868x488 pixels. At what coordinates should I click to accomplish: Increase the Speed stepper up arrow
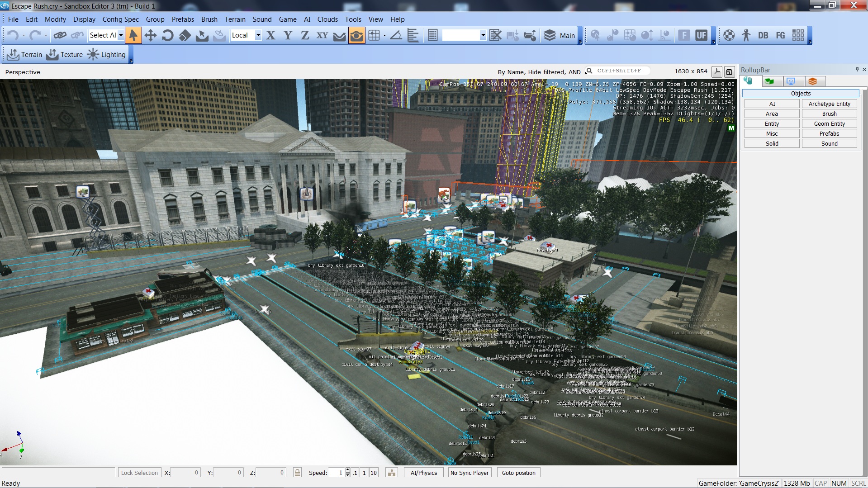(x=347, y=470)
